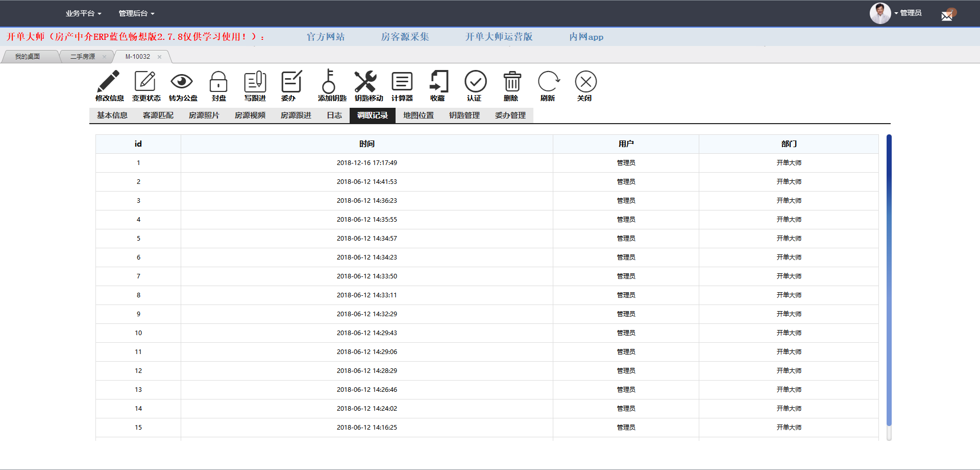The width and height of the screenshot is (980, 470).
Task: Select timestamp 2018-06-12 14:28:29
Action: tap(367, 371)
